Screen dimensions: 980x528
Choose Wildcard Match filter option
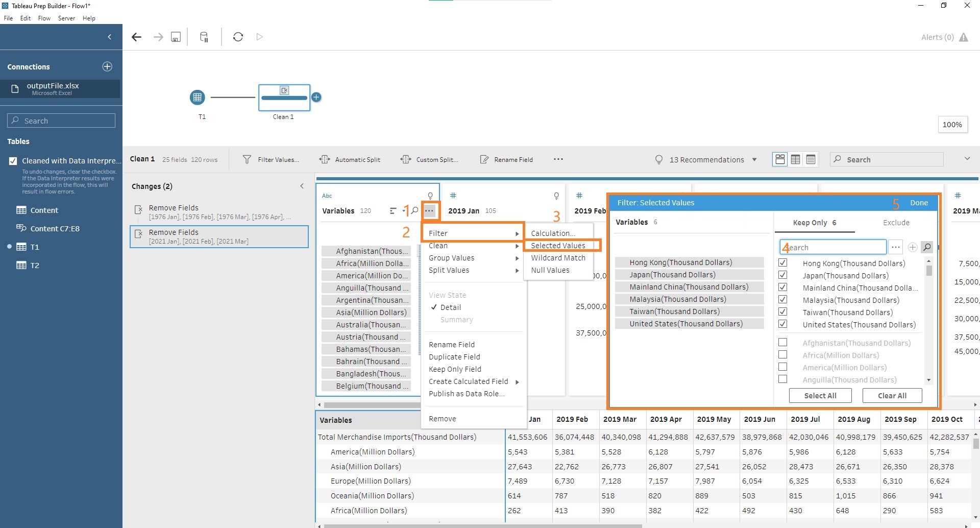558,258
